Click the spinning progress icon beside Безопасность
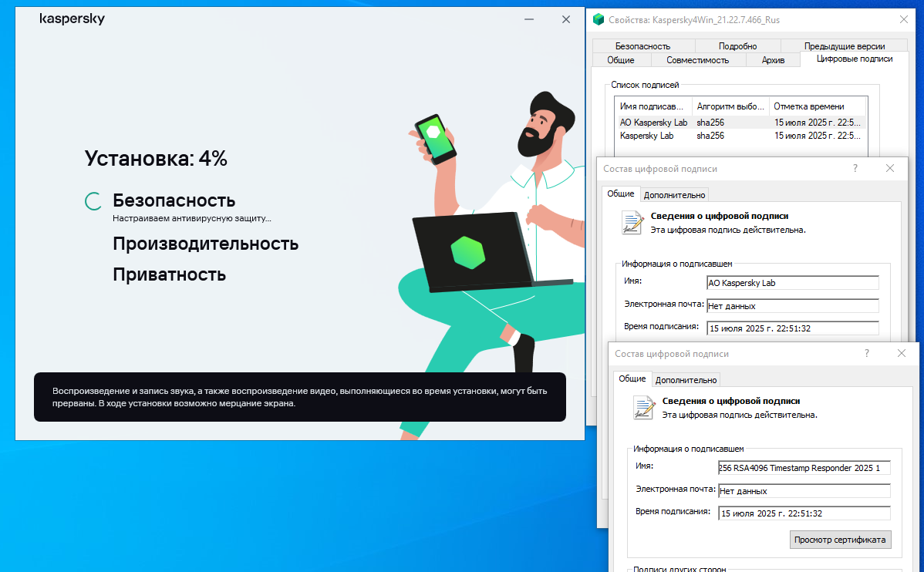 point(93,201)
